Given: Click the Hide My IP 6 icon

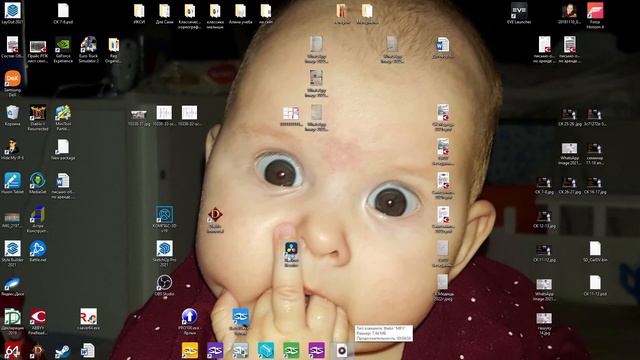Looking at the screenshot, I should click(x=12, y=147).
